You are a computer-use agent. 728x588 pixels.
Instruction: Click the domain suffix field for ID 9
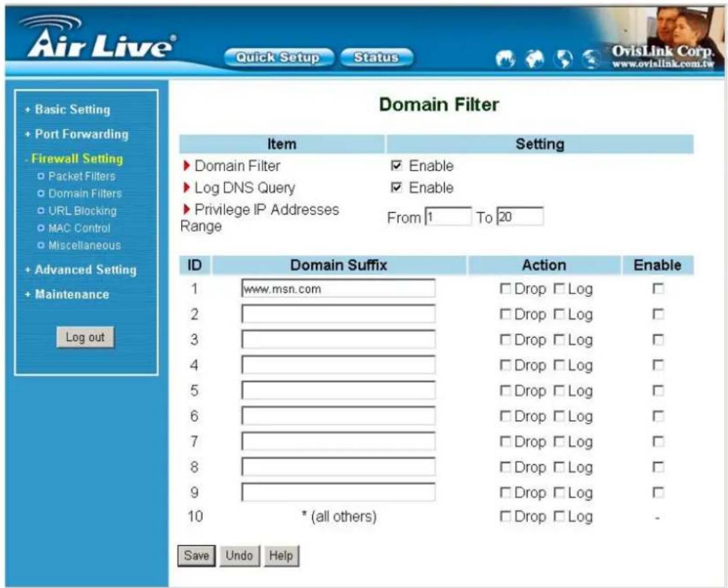point(339,492)
